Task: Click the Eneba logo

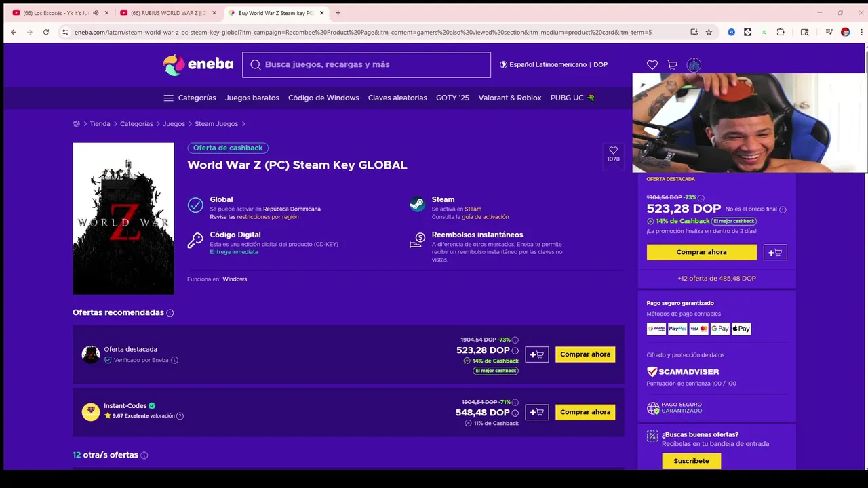Action: coord(198,64)
